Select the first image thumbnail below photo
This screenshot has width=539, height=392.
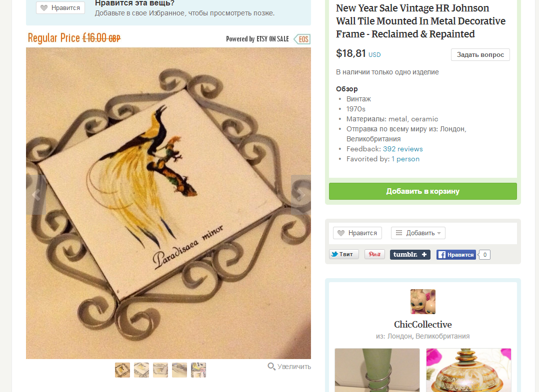(x=122, y=370)
